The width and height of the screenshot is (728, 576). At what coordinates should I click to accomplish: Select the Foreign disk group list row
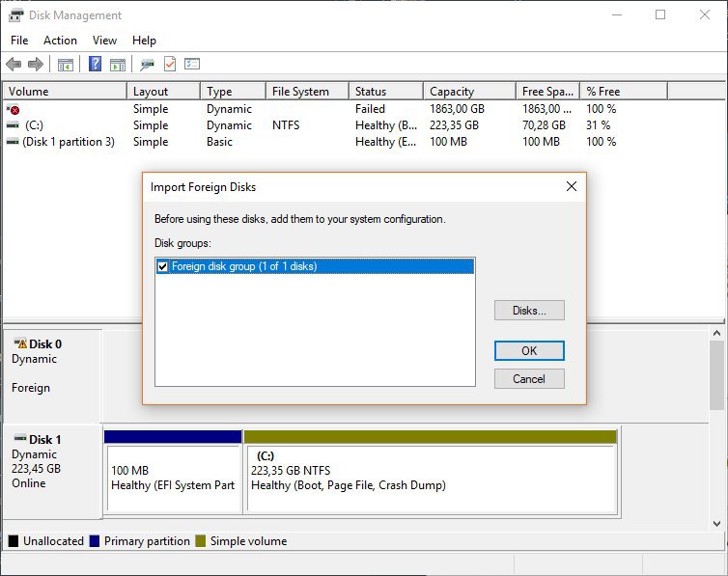316,266
